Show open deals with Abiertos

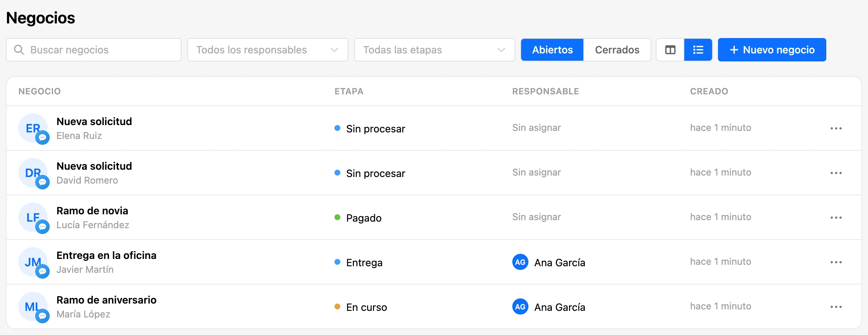[552, 50]
